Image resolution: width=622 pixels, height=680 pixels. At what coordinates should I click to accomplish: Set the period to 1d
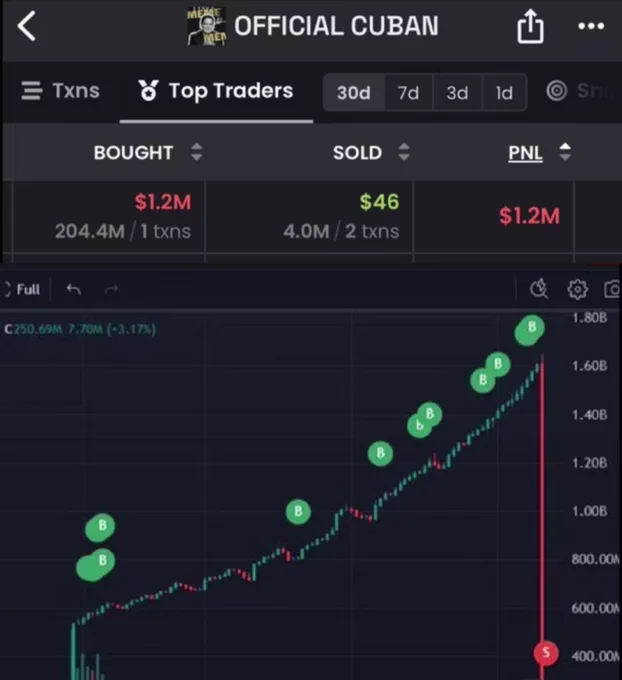click(504, 92)
